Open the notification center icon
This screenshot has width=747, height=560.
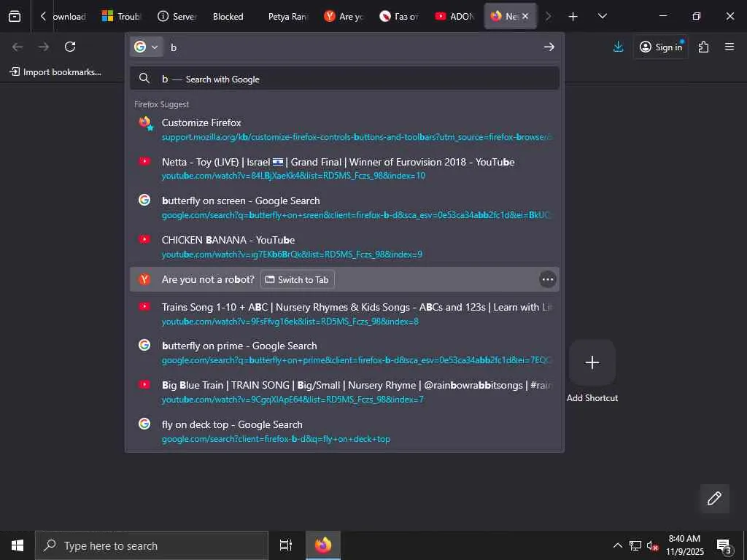[724, 545]
